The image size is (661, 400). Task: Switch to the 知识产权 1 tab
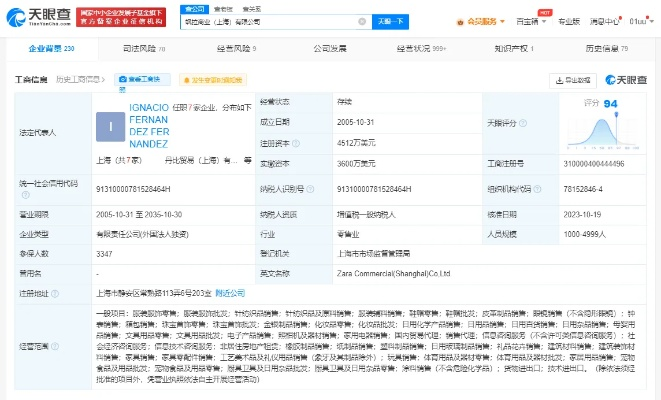pyautogui.click(x=514, y=49)
